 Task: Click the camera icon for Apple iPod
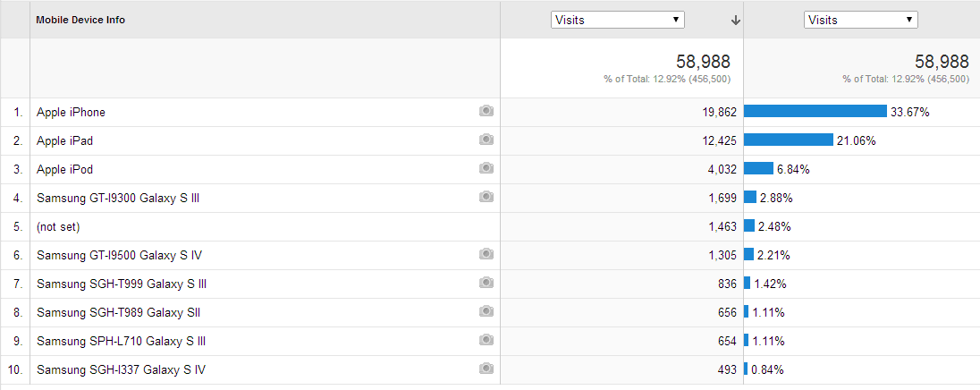pos(486,168)
